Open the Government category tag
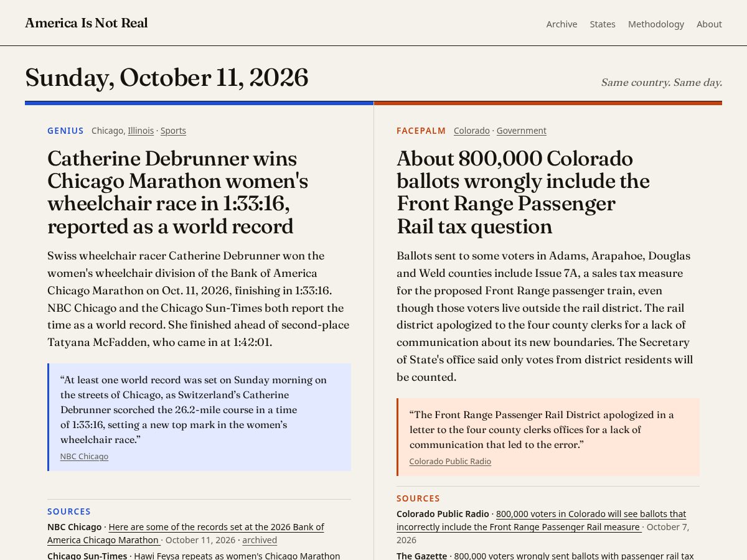Image resolution: width=747 pixels, height=560 pixels. (x=522, y=131)
